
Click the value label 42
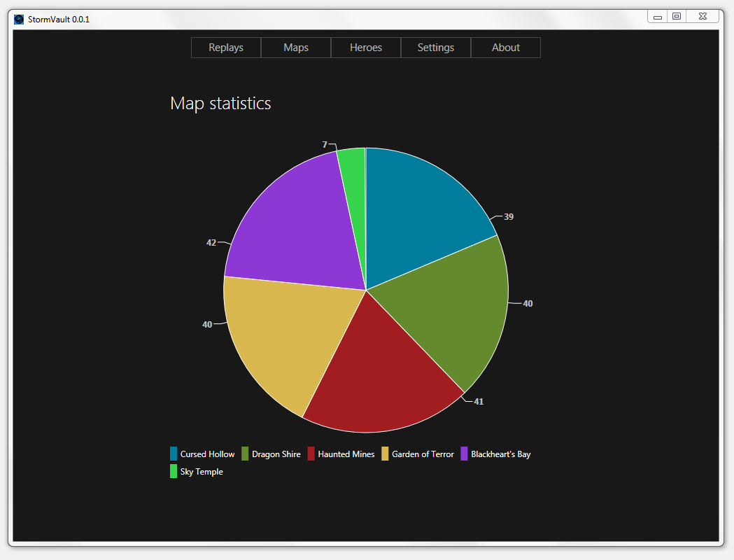211,242
